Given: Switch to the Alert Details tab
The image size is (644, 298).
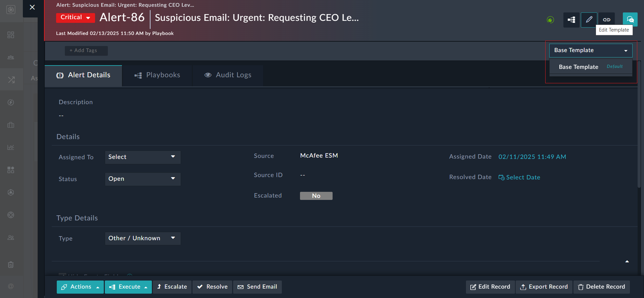Looking at the screenshot, I should 83,76.
